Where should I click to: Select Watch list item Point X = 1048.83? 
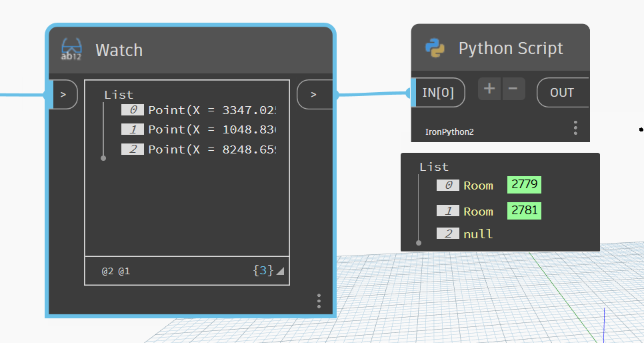coord(212,129)
